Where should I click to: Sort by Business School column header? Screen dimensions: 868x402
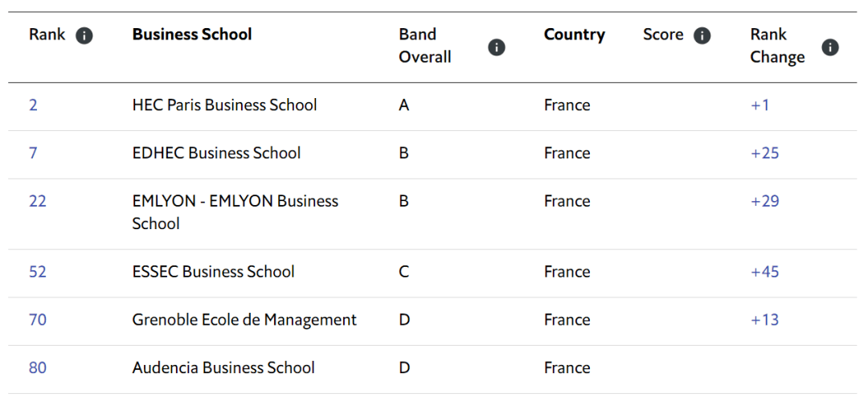click(x=192, y=35)
